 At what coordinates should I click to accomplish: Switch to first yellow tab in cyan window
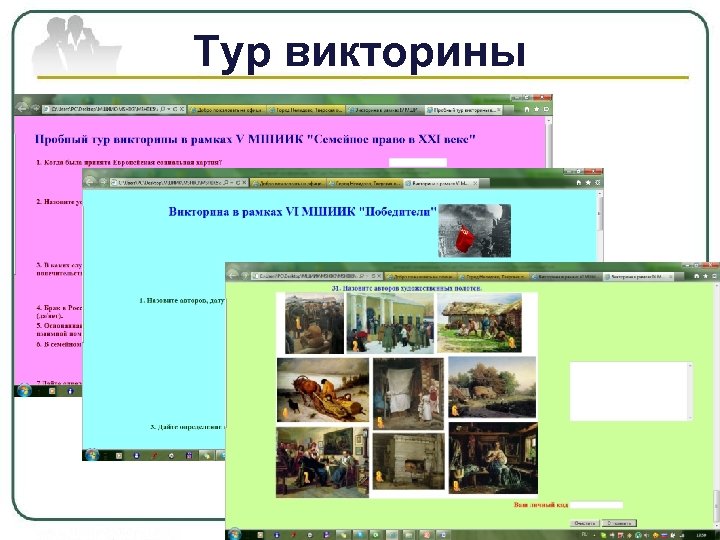click(x=288, y=183)
